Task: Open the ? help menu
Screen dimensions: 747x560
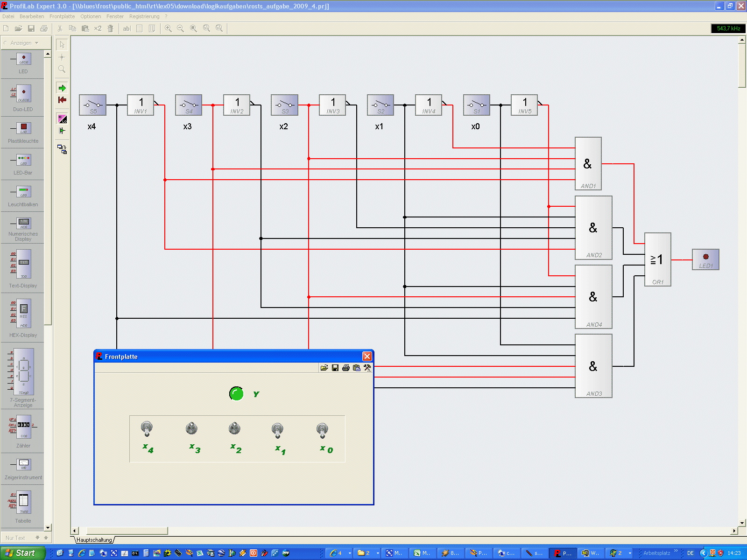Action: (166, 16)
